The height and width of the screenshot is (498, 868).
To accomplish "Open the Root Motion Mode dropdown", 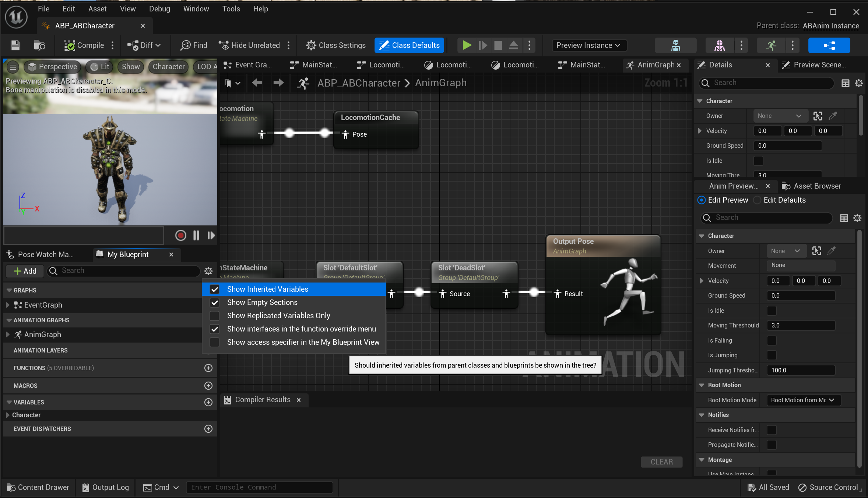I will point(804,400).
